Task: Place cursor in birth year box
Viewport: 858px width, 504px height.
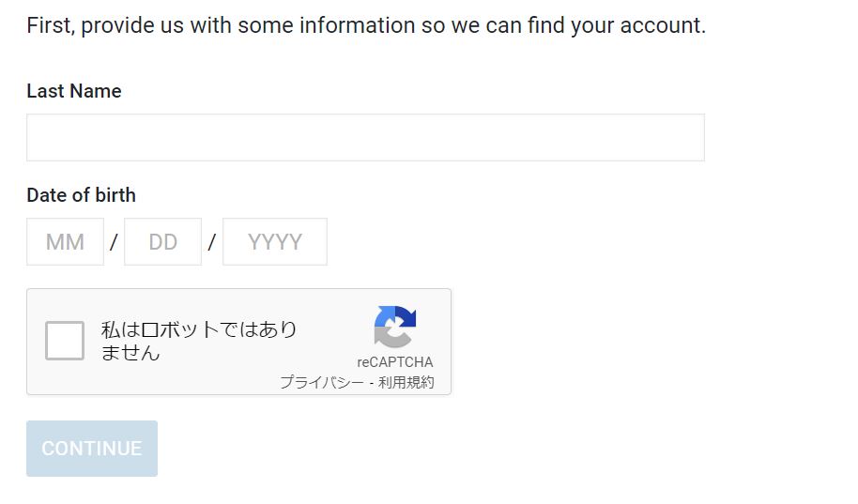Action: [275, 242]
